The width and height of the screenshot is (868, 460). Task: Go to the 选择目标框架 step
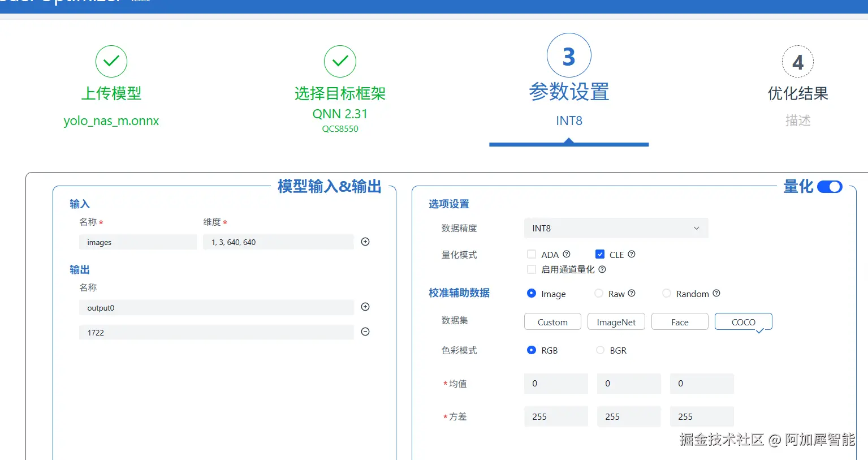[x=340, y=93]
